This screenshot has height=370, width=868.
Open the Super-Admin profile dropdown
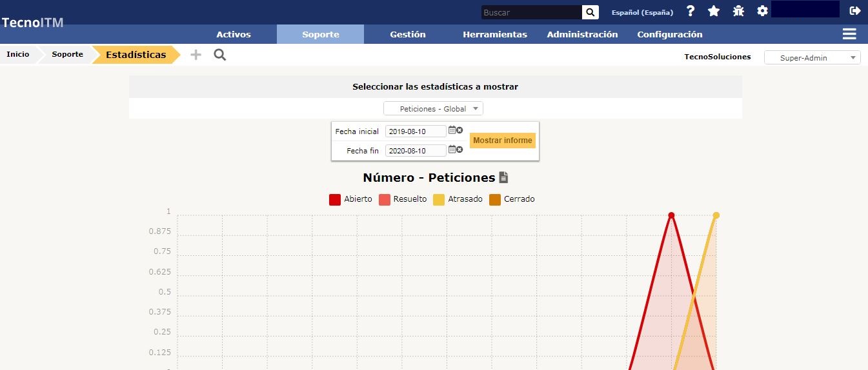(812, 58)
